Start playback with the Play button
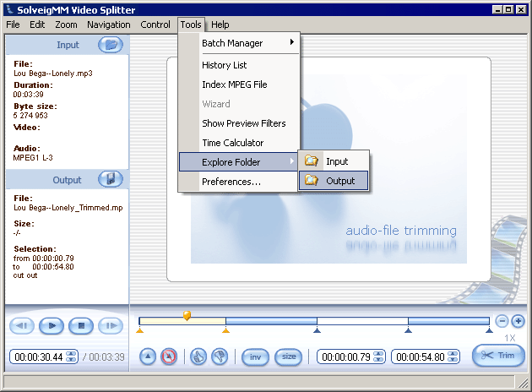532x392 pixels. click(x=52, y=326)
